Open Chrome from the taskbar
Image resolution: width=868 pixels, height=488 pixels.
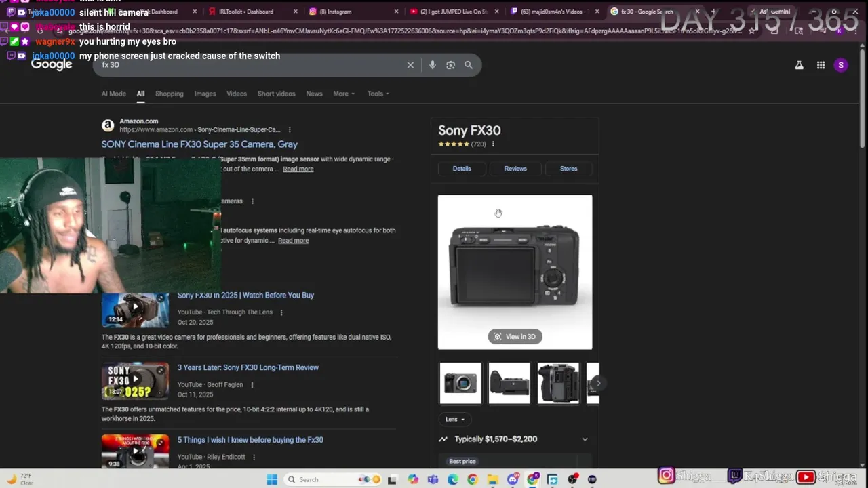coord(473,479)
